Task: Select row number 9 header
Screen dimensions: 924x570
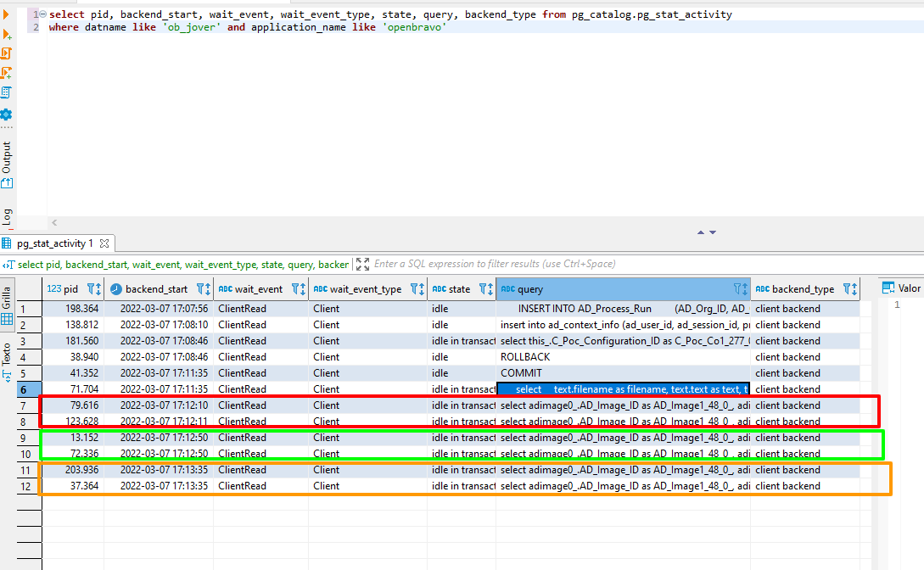Action: point(24,438)
